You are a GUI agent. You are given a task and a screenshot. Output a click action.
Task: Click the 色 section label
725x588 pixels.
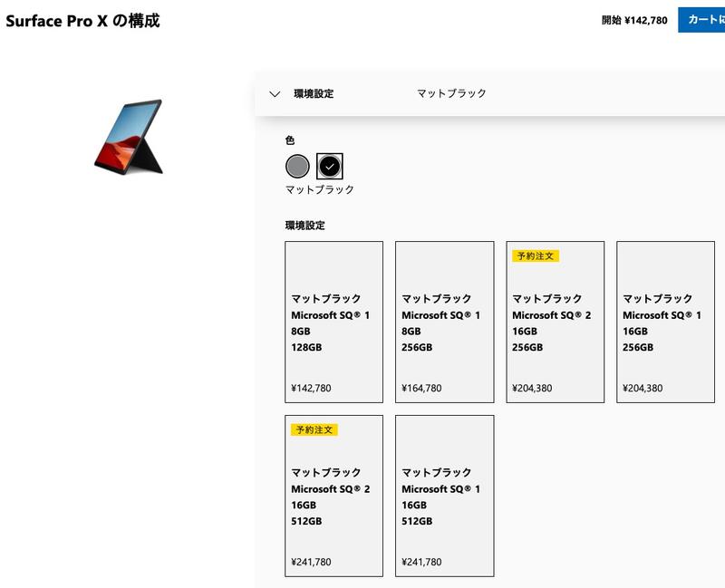290,140
